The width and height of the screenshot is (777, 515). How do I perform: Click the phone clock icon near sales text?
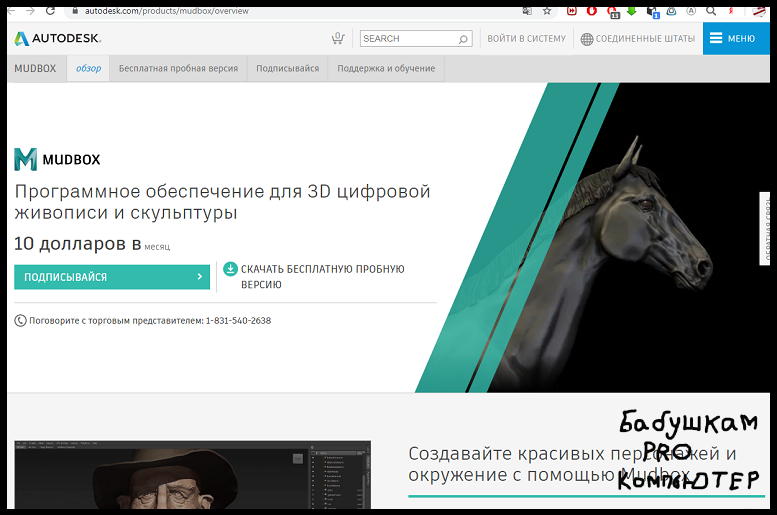20,321
